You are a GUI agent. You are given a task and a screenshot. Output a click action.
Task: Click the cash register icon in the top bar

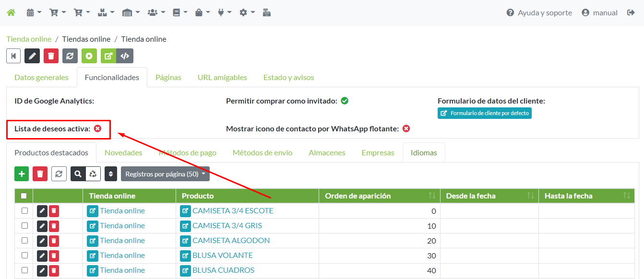point(267,12)
